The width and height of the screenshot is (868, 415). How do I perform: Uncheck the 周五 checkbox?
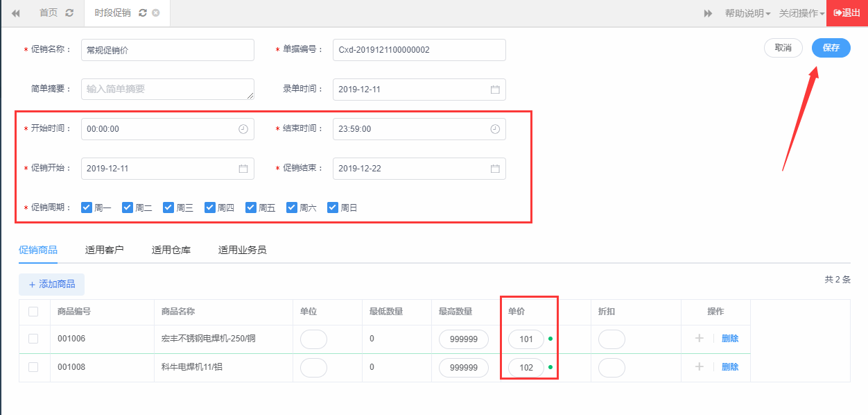click(x=251, y=207)
